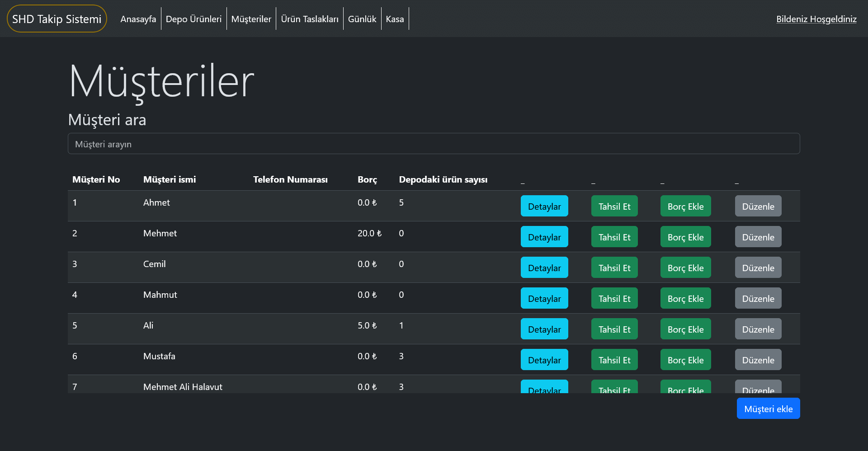Navigate to Ürün Taslakları
Screen dimensions: 868x451
click(309, 19)
